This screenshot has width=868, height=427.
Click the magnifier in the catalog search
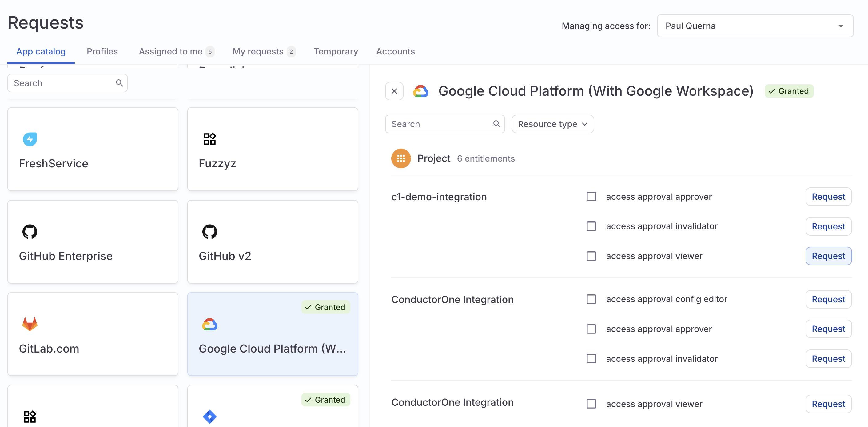pyautogui.click(x=119, y=83)
